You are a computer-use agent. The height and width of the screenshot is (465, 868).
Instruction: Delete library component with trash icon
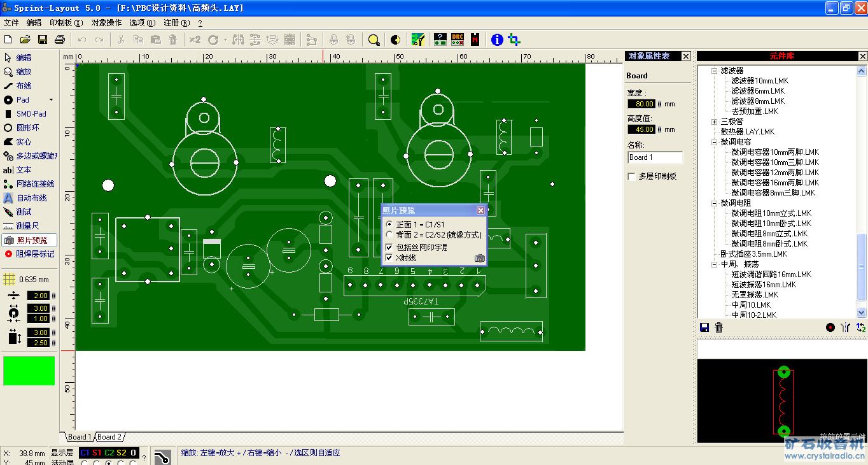click(719, 327)
